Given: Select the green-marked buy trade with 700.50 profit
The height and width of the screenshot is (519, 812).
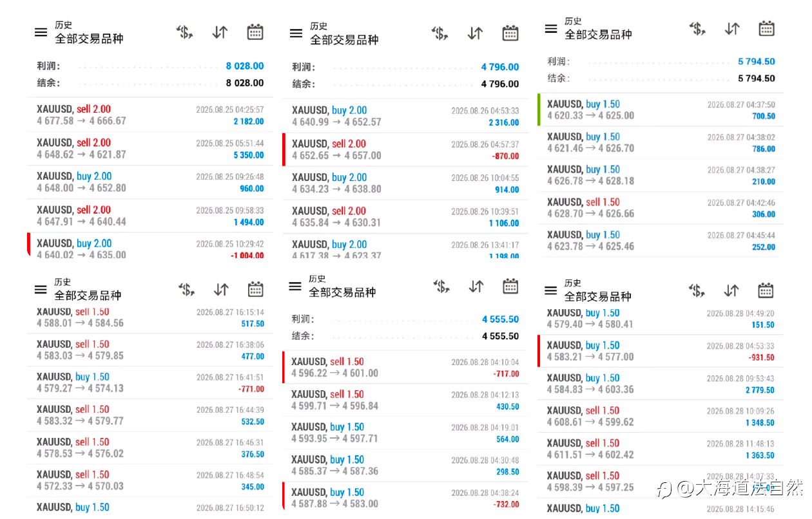Looking at the screenshot, I should 661,110.
